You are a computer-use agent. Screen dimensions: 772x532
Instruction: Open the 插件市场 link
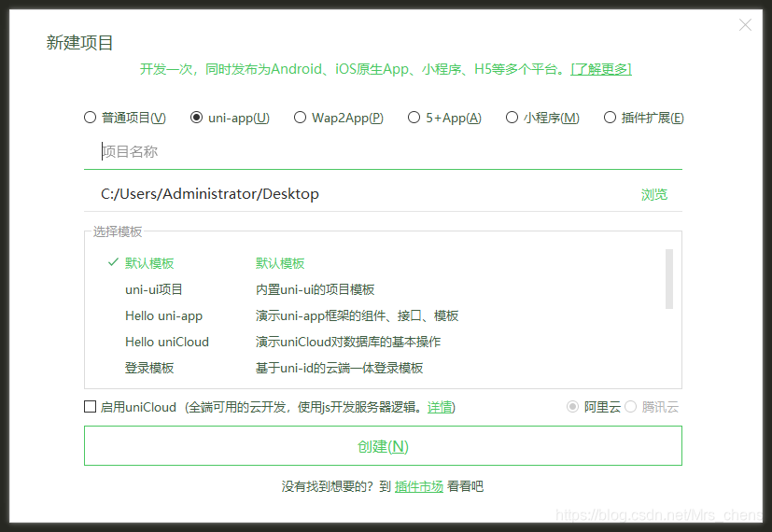tap(419, 486)
